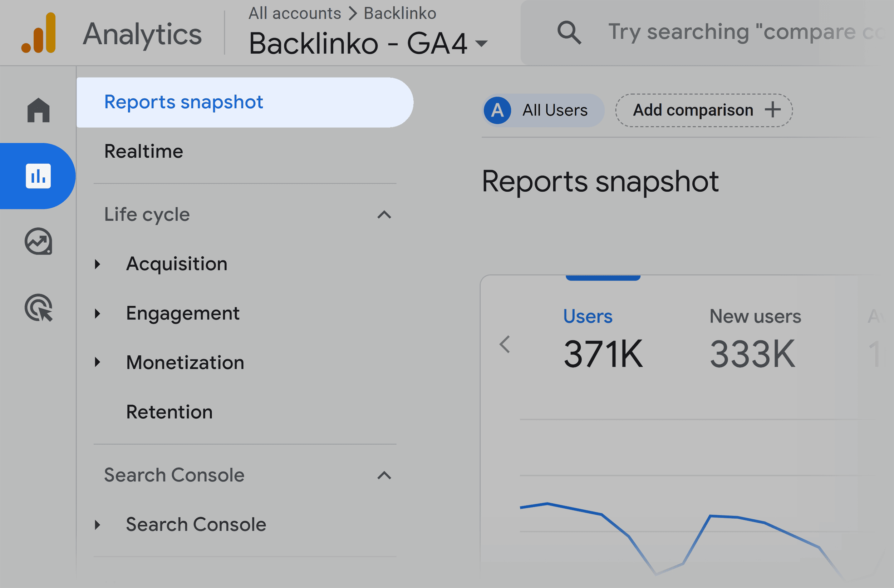894x588 pixels.
Task: Open the Search Console report item
Action: pyautogui.click(x=196, y=524)
